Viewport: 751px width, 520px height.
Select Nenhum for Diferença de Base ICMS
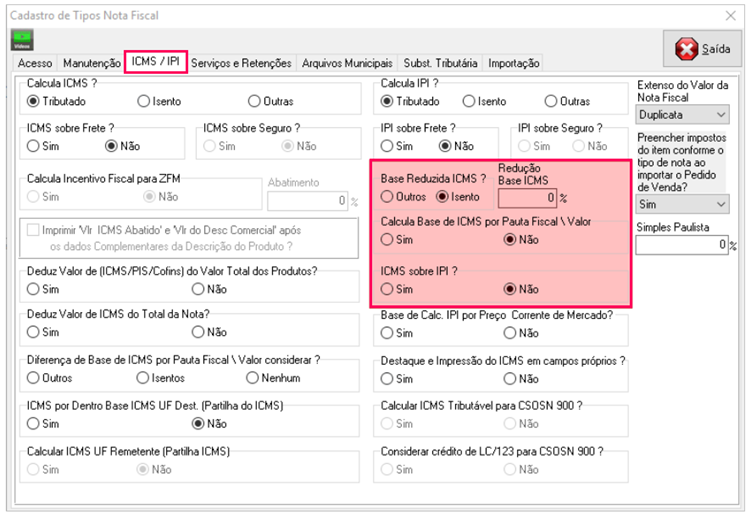coord(252,378)
